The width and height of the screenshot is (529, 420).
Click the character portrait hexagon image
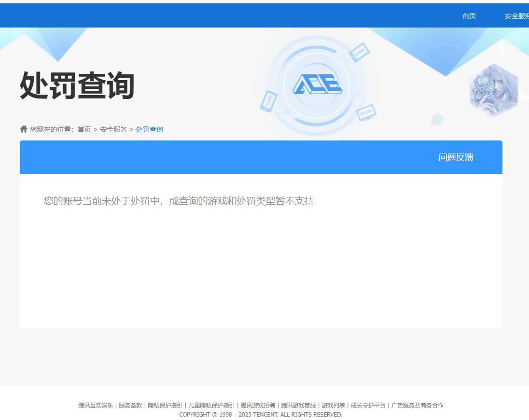(x=494, y=89)
